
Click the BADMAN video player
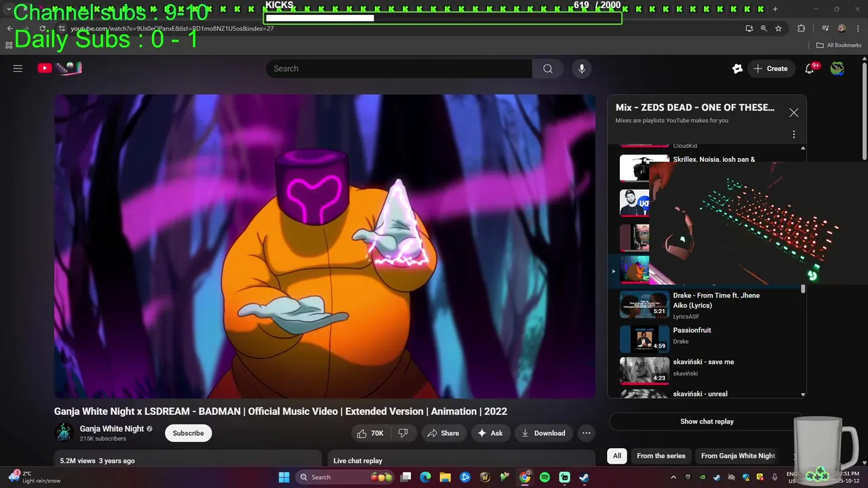(x=325, y=246)
